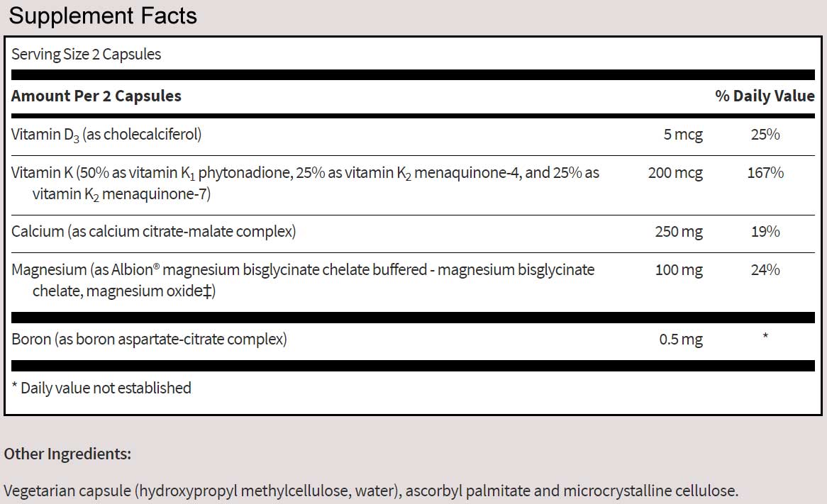
Task: Select the Vitamin K ingredient description
Action: 305,183
